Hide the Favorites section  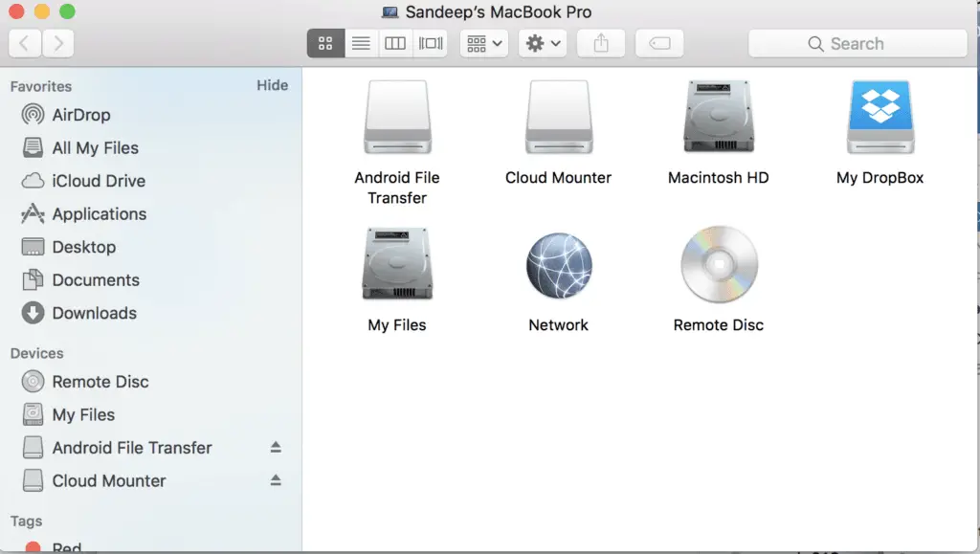pyautogui.click(x=273, y=85)
